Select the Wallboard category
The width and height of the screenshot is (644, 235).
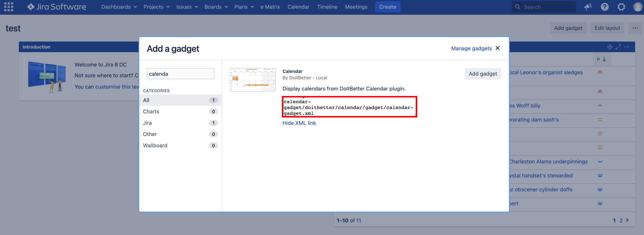pyautogui.click(x=155, y=145)
